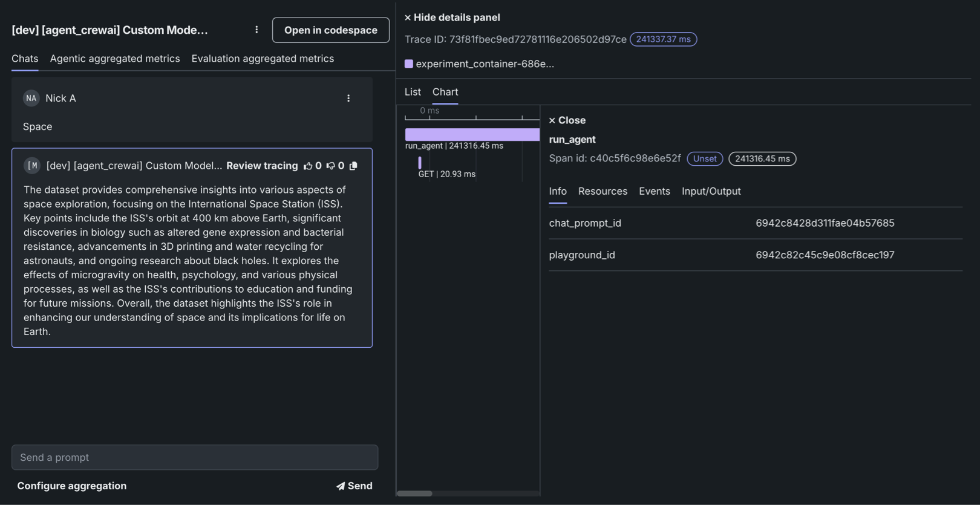This screenshot has height=505, width=980.
Task: Select the purple run_agent span bar
Action: click(x=472, y=134)
